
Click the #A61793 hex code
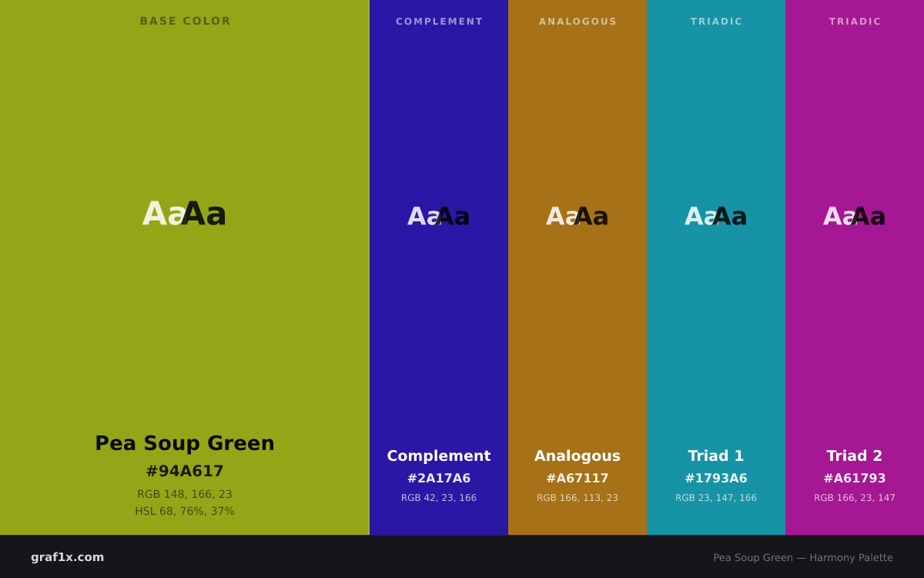click(855, 479)
